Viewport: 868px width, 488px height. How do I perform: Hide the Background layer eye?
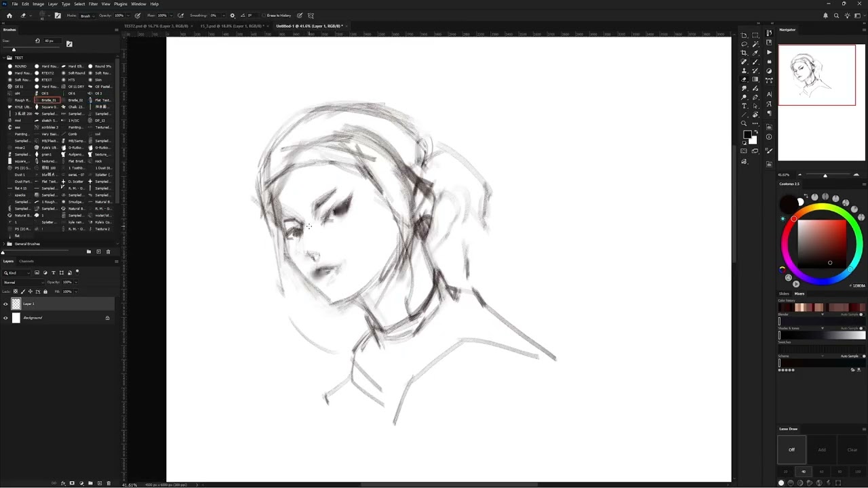6,318
